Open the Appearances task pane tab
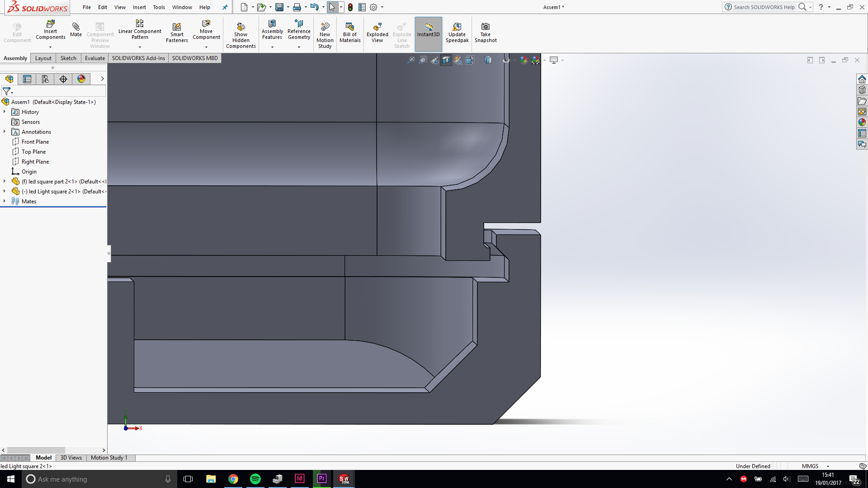868x488 pixels. [x=862, y=122]
